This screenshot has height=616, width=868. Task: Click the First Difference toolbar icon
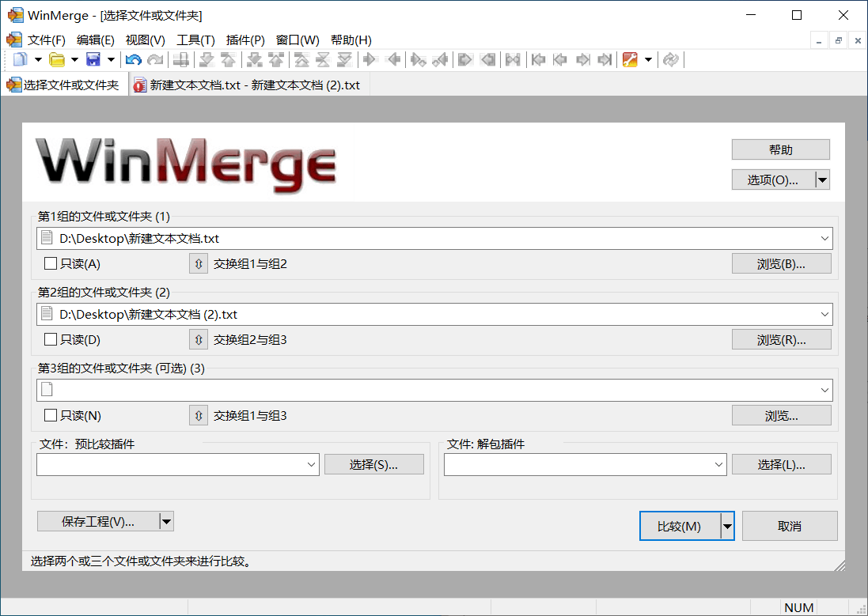(301, 59)
